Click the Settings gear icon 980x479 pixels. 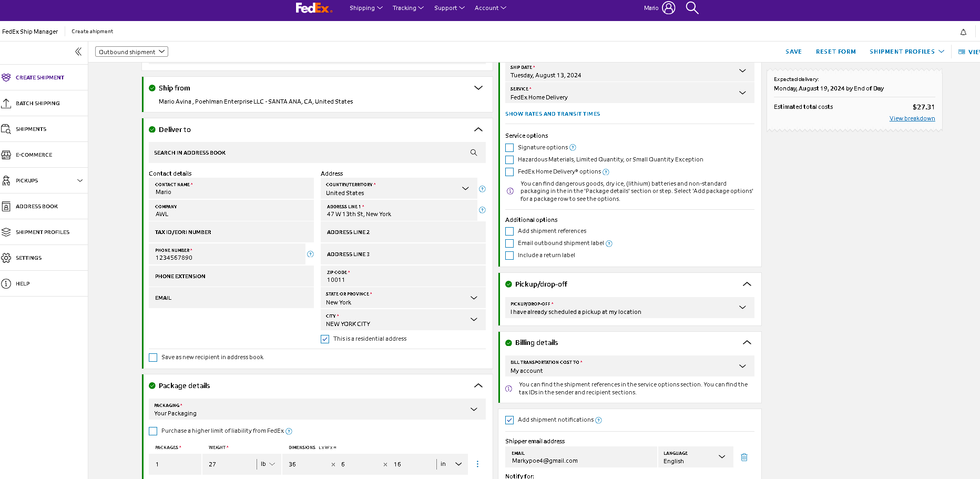6,258
